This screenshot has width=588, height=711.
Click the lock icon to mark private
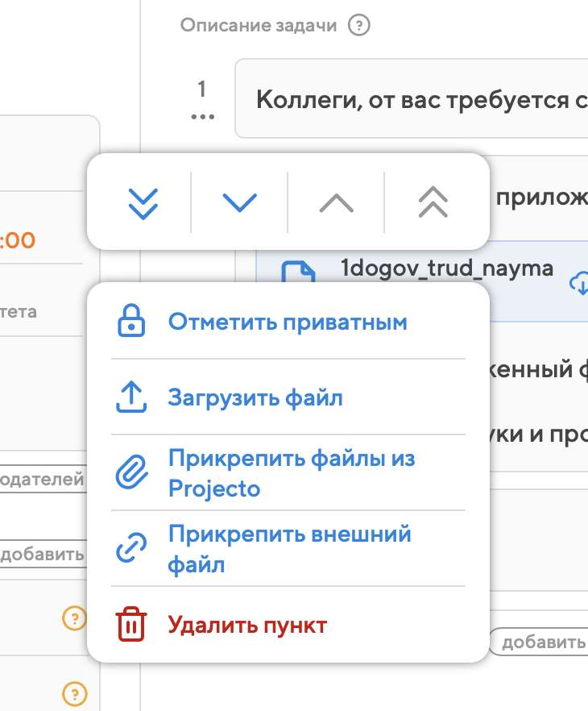coord(130,322)
